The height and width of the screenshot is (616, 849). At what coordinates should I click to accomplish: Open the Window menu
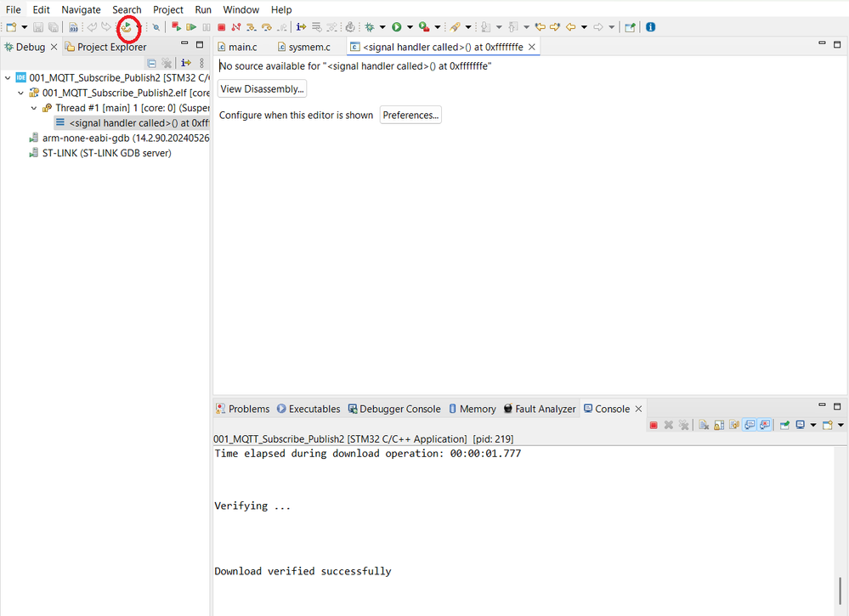point(241,9)
